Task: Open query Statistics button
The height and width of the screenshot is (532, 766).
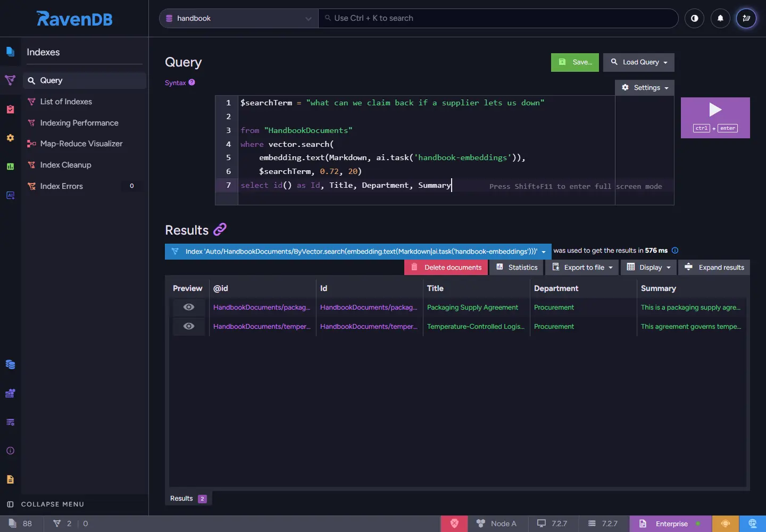Action: click(x=517, y=267)
